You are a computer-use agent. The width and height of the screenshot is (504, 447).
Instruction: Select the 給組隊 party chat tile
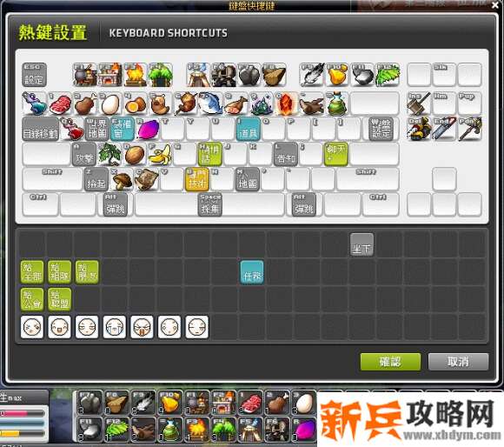(59, 272)
